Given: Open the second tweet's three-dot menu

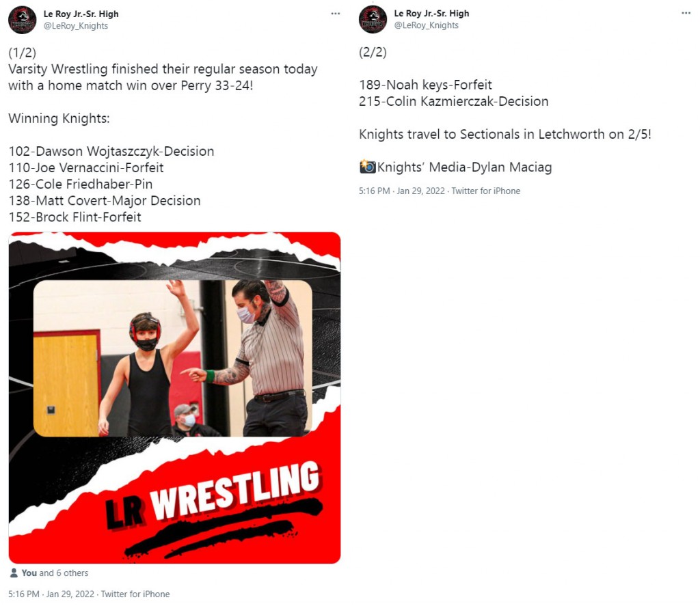Looking at the screenshot, I should 686,14.
